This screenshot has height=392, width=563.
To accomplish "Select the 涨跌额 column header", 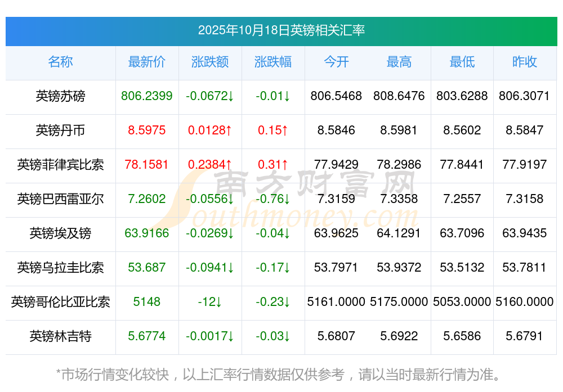I will pos(210,62).
